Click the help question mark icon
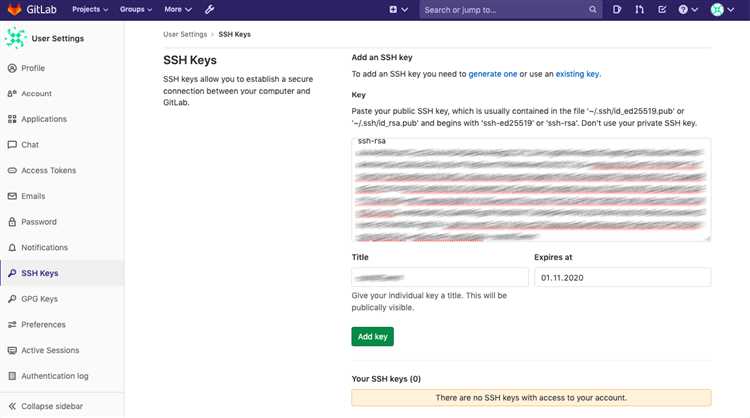 (x=683, y=9)
